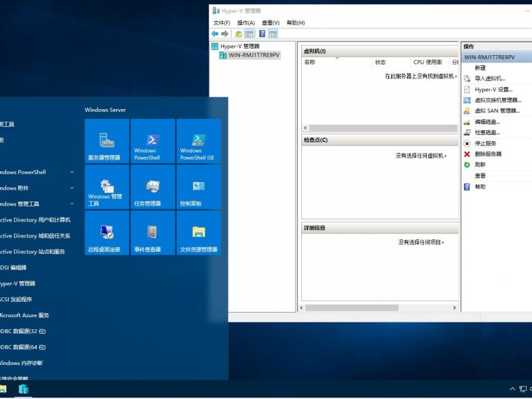This screenshot has height=399, width=532.
Task: Open 虚拟 SAN 管理器 in the actions pane
Action: (x=497, y=111)
